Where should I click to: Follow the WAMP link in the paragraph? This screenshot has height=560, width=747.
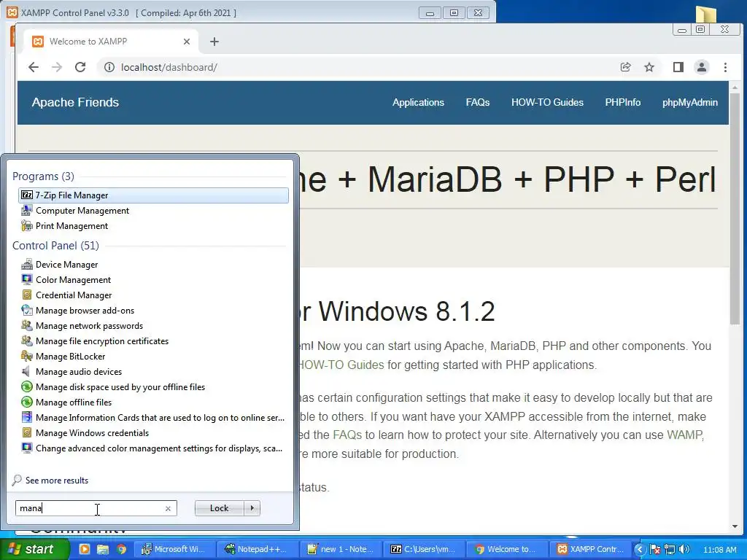(x=685, y=435)
